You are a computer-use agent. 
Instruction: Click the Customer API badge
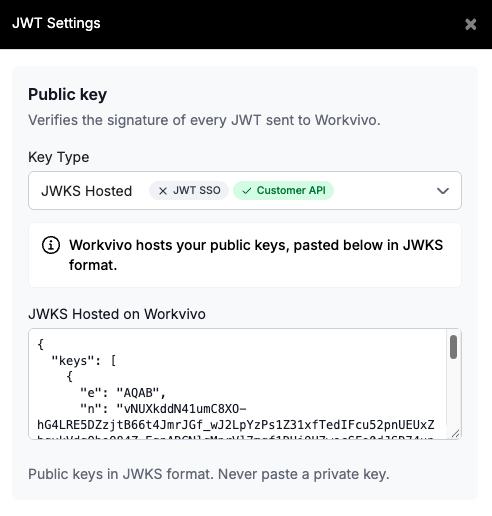(283, 190)
